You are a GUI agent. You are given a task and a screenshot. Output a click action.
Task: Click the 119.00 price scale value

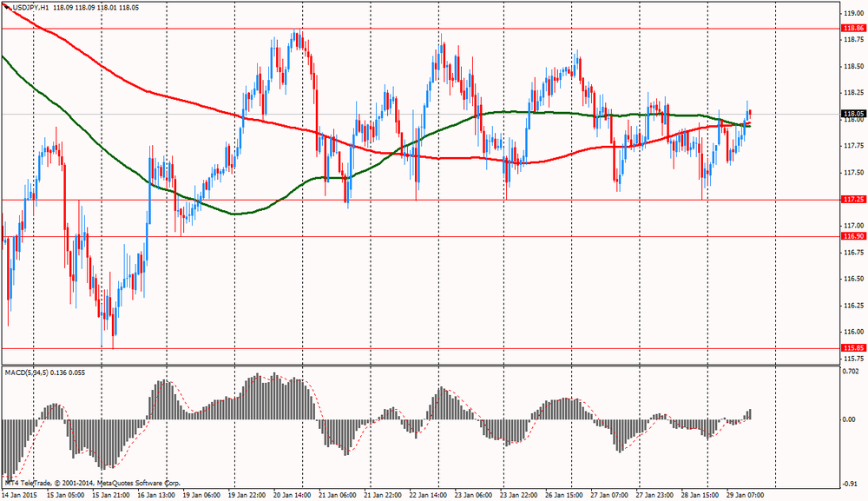[x=853, y=13]
